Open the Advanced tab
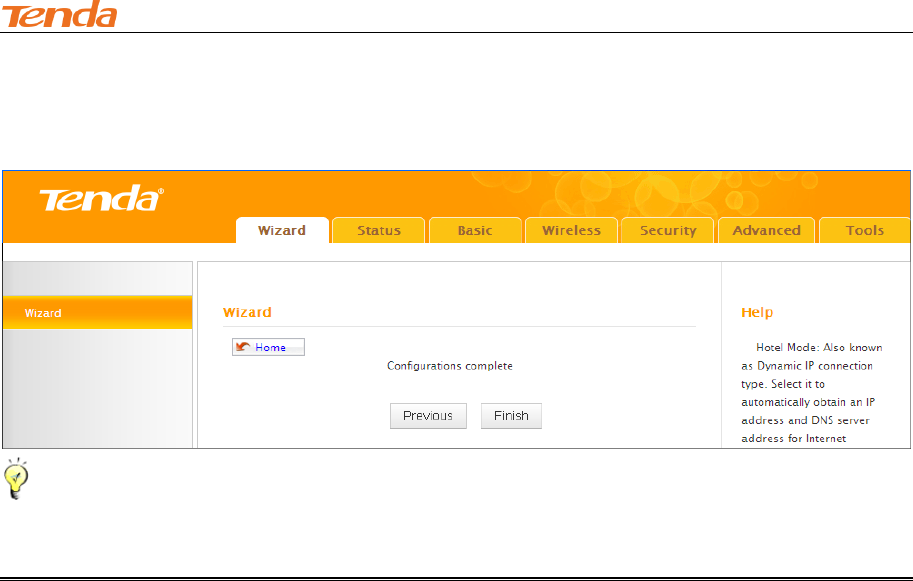 coord(766,231)
